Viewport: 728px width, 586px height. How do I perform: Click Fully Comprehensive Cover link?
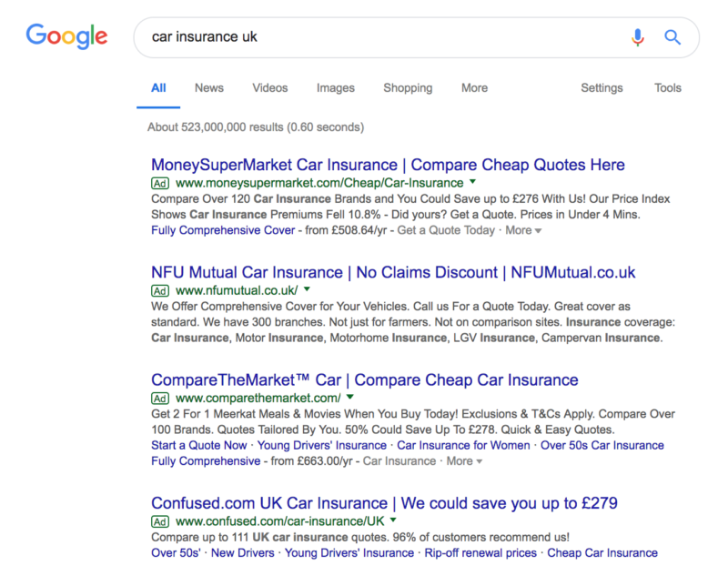[x=223, y=230]
